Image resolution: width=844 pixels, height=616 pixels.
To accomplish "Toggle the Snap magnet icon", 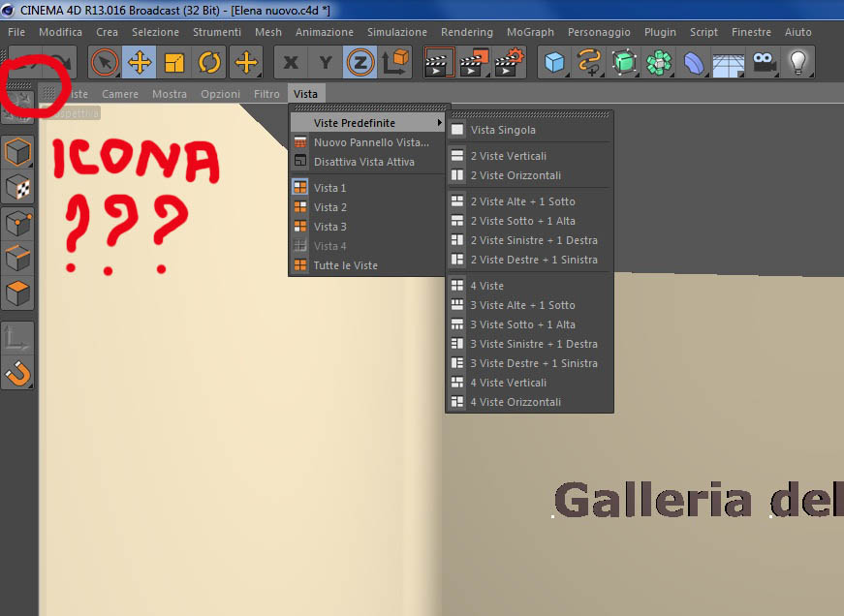I will click(x=17, y=373).
